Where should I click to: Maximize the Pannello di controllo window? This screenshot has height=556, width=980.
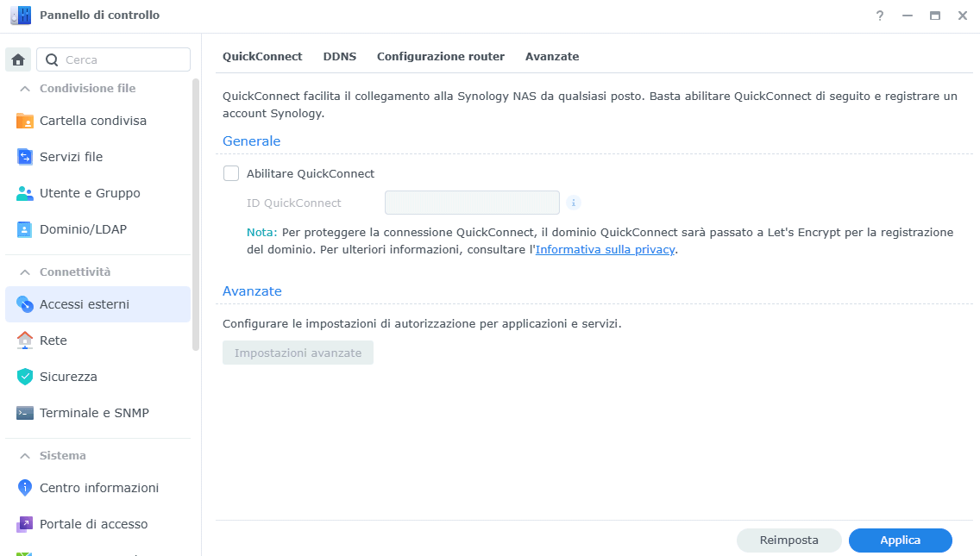[935, 16]
